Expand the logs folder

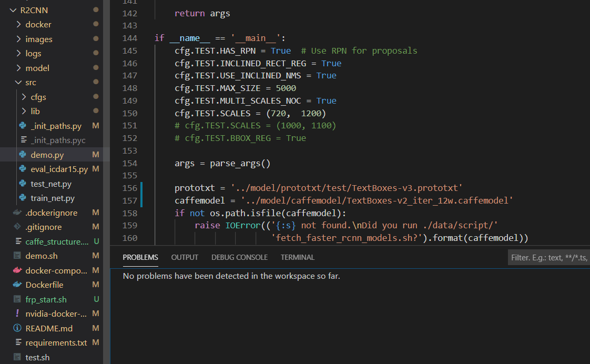pyautogui.click(x=18, y=54)
